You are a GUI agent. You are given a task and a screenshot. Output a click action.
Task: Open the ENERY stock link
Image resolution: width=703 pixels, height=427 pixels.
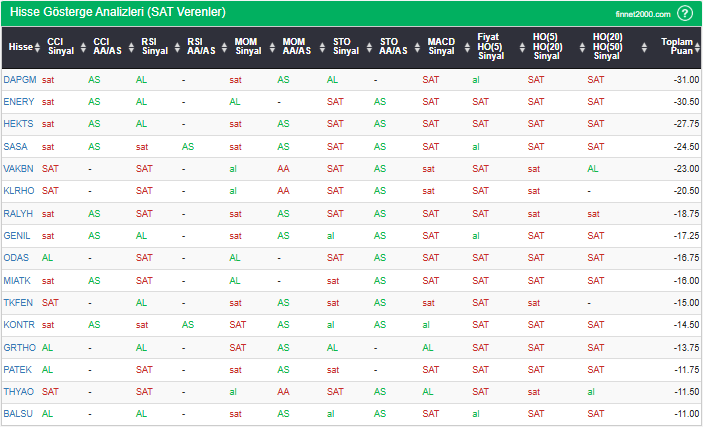pyautogui.click(x=19, y=101)
